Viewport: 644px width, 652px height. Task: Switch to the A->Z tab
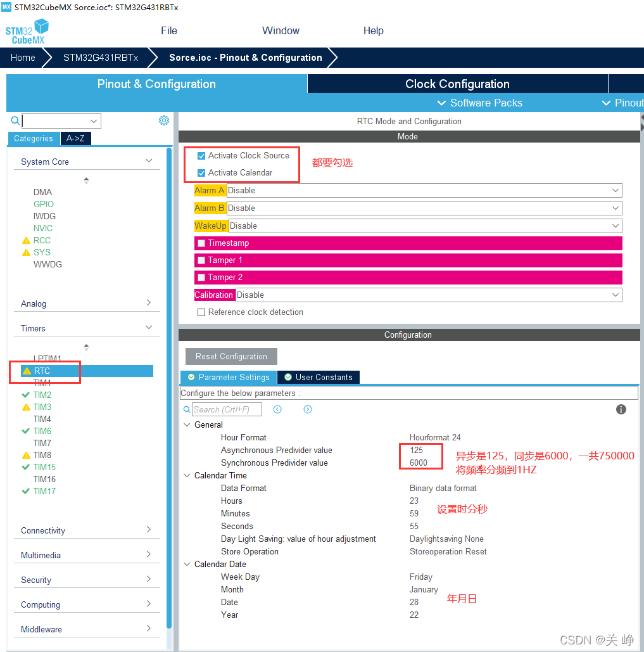pos(75,139)
